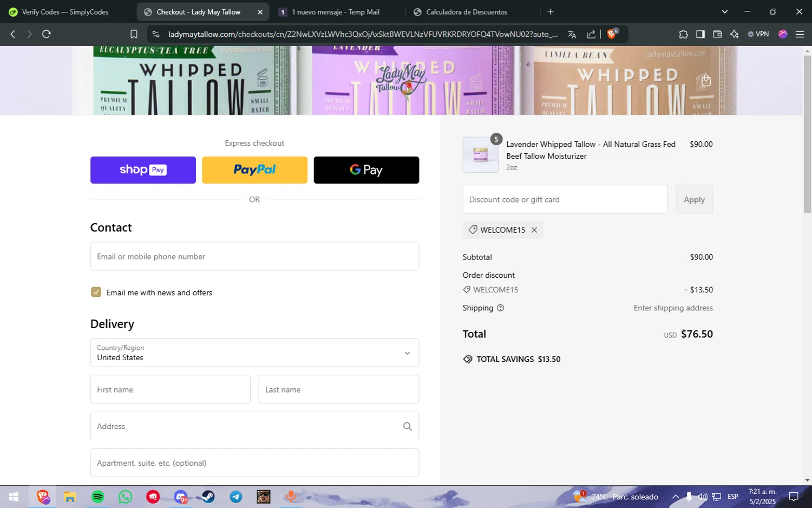
Task: Open the page translate icon
Action: click(572, 34)
